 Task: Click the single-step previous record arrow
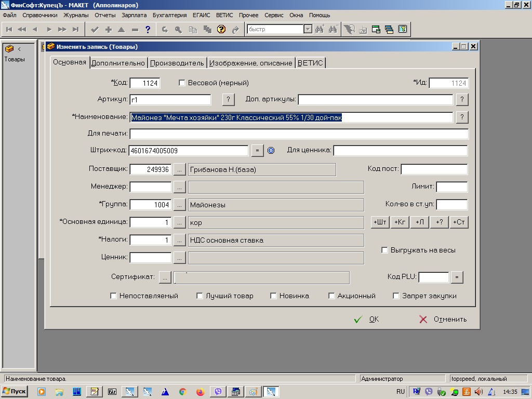coord(35,30)
